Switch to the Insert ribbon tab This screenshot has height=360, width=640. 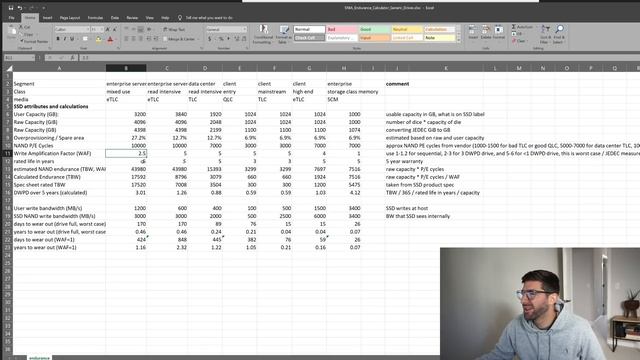click(47, 18)
